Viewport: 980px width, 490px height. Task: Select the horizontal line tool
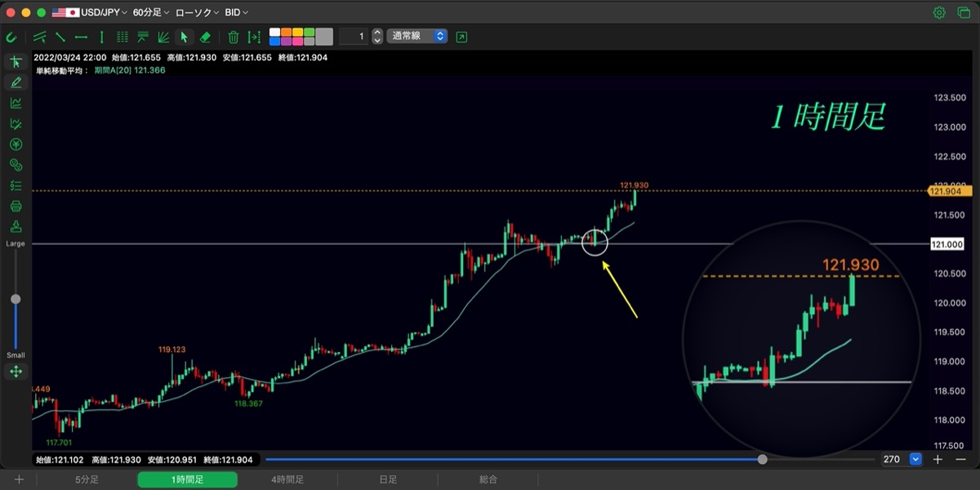click(x=81, y=37)
